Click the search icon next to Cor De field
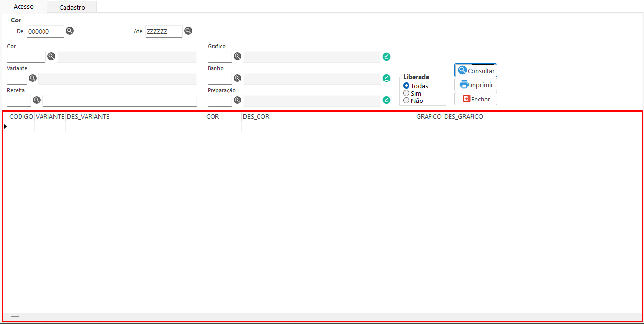The width and height of the screenshot is (644, 324). [70, 31]
